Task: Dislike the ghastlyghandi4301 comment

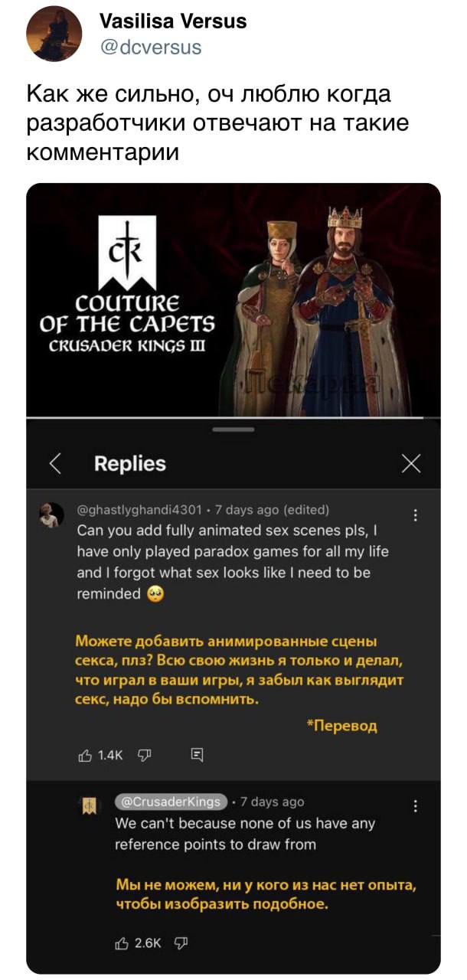Action: [142, 755]
